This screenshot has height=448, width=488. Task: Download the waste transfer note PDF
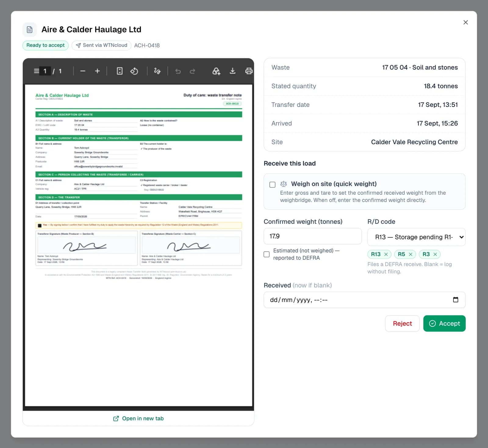click(x=232, y=71)
